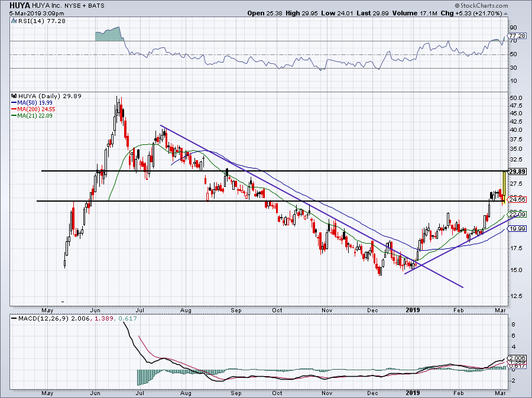
Task: Click the bold HUYA ticker symbol title
Action: [x=20, y=5]
